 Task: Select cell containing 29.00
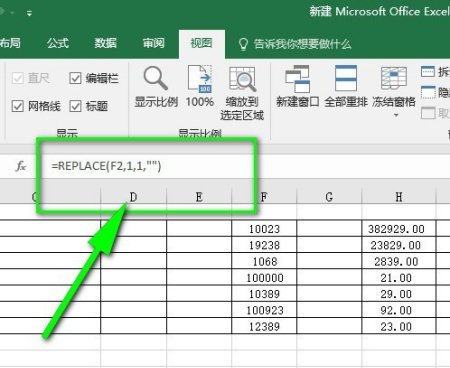point(399,294)
